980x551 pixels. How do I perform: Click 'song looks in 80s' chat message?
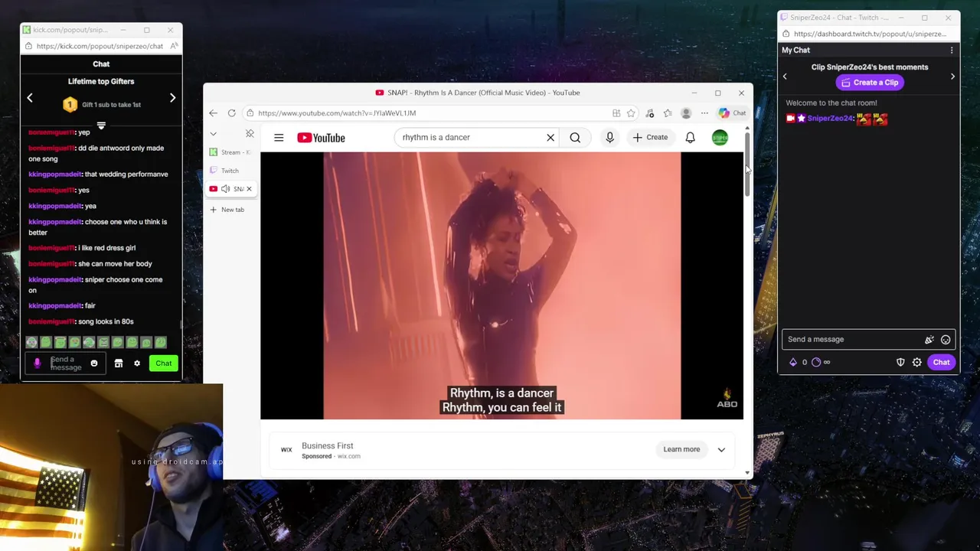pos(106,322)
